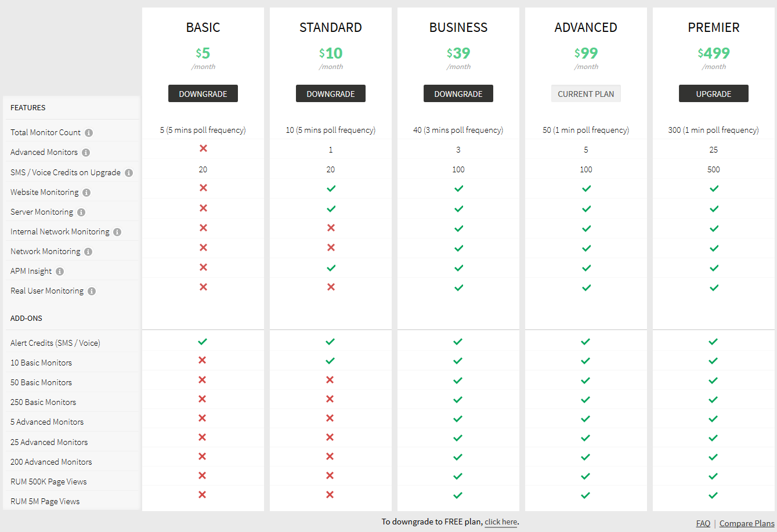Open the FAQ link
Viewport: 777px width, 532px height.
tap(703, 523)
